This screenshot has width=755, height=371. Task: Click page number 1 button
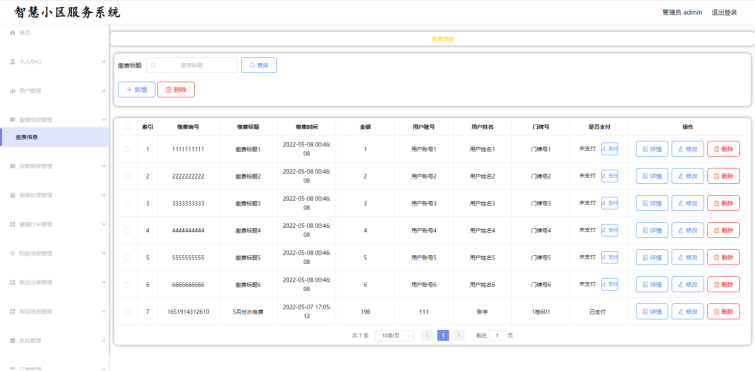pos(443,335)
